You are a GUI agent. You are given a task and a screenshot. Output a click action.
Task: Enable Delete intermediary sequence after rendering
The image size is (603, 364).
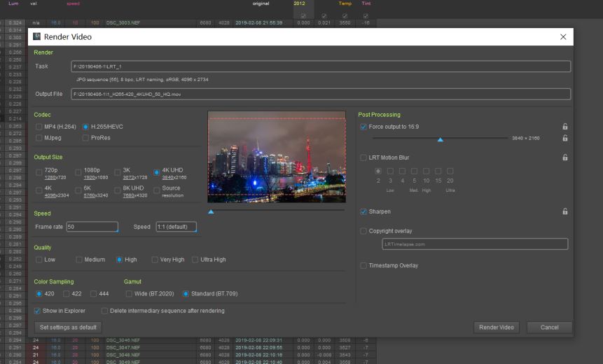[x=104, y=311]
